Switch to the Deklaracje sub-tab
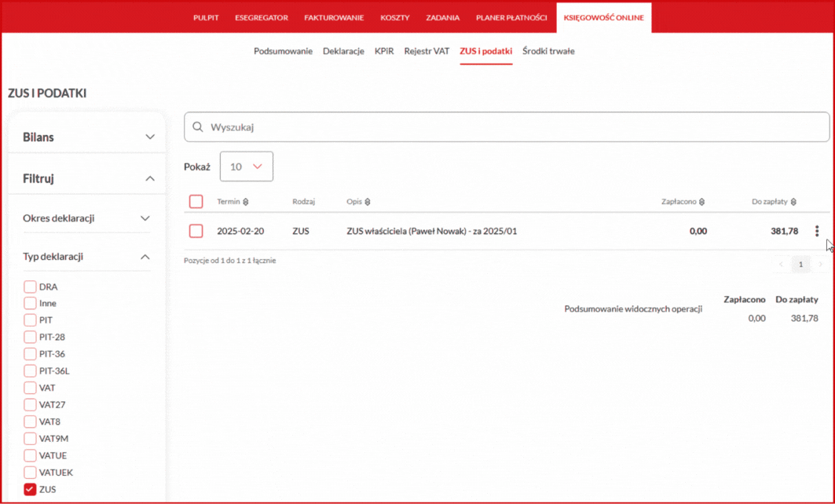This screenshot has width=835, height=504. tap(343, 51)
